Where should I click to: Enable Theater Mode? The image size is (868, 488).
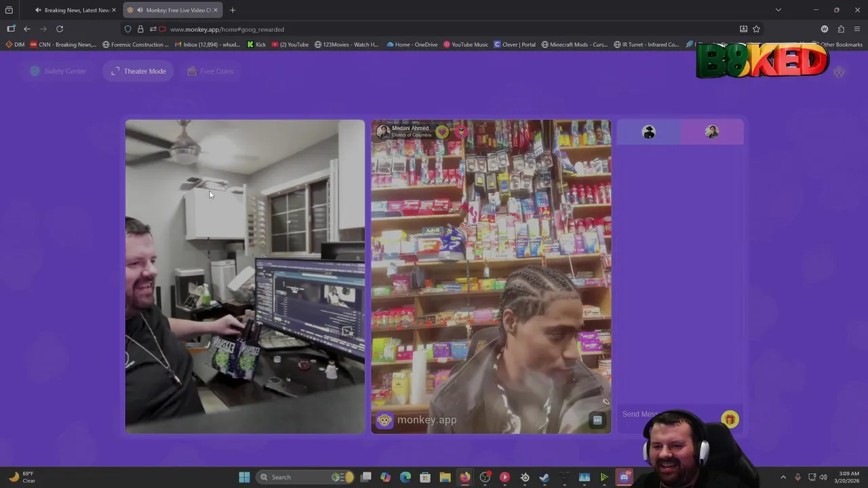(x=138, y=71)
